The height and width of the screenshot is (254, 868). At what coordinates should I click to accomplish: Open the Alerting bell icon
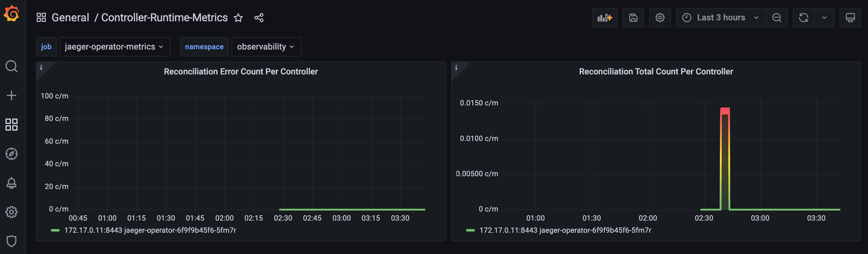coord(12,183)
